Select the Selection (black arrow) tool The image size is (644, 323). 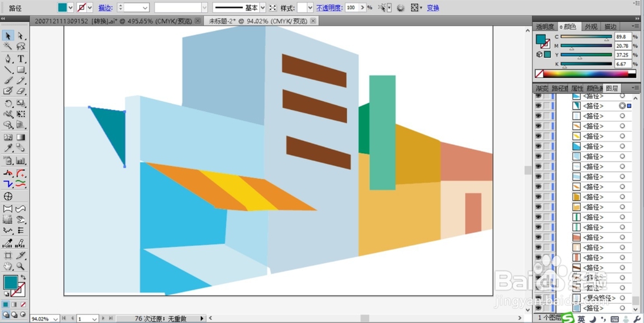(8, 36)
